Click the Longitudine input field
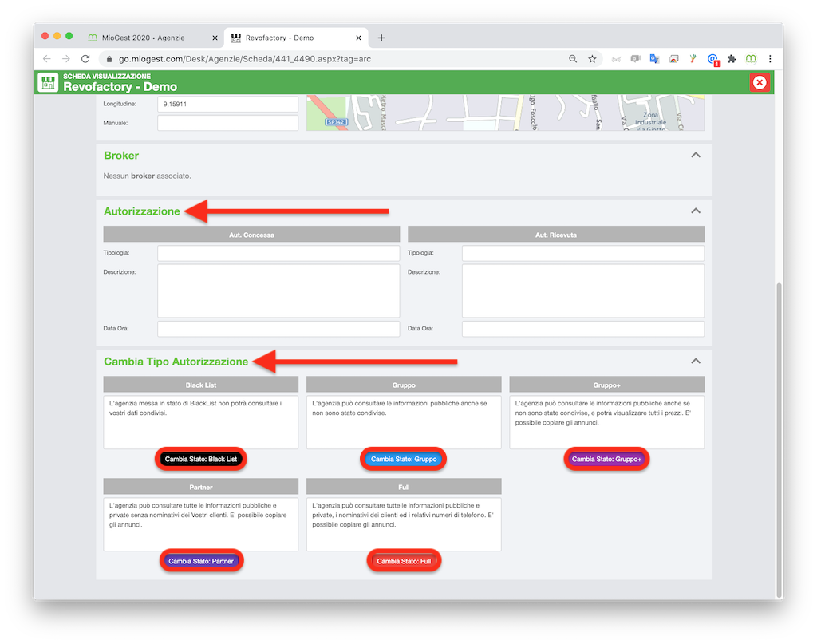 (x=227, y=104)
